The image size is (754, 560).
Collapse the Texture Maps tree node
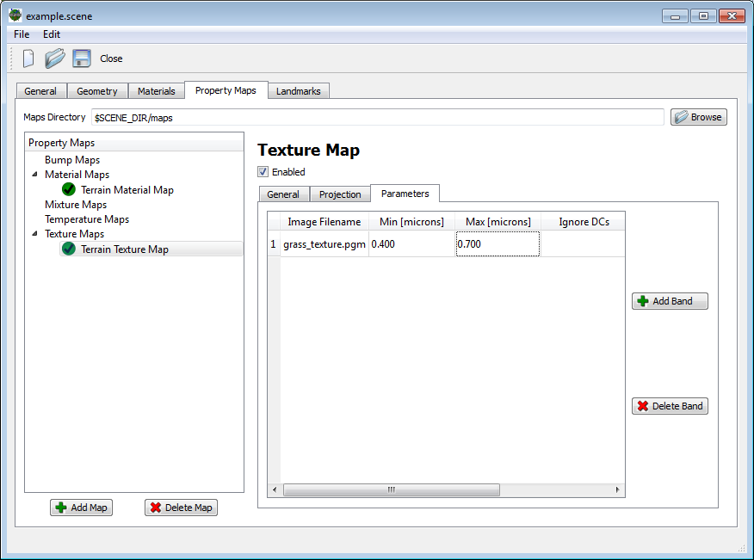click(x=34, y=234)
